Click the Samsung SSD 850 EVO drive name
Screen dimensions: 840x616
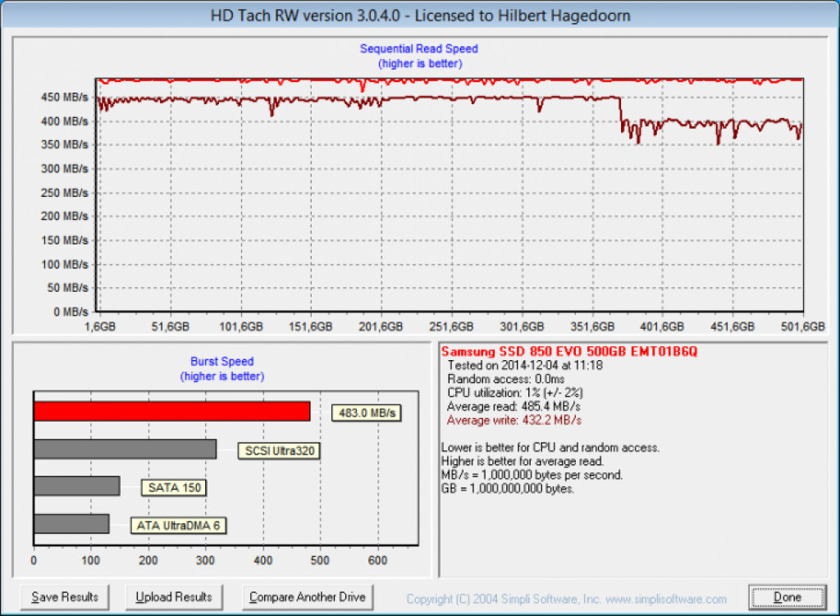569,351
